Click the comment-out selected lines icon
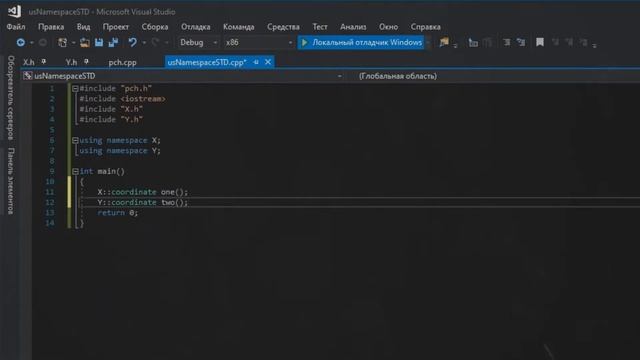The height and width of the screenshot is (360, 640). [x=521, y=42]
